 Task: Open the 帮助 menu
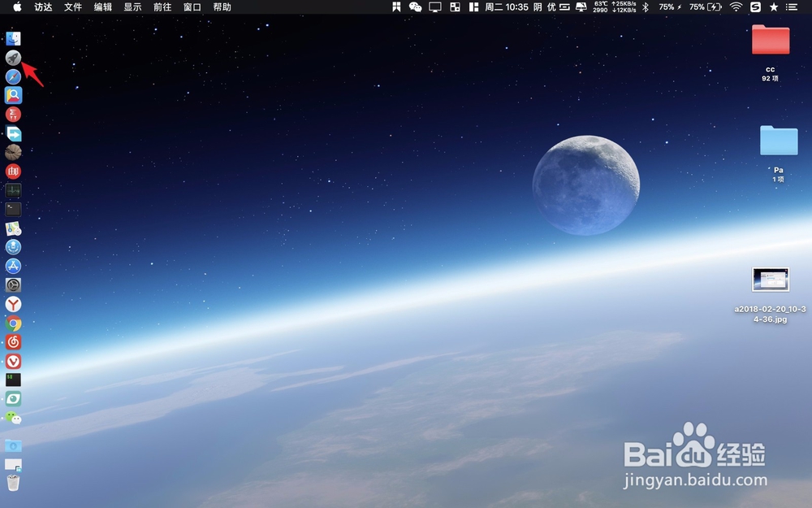[222, 7]
